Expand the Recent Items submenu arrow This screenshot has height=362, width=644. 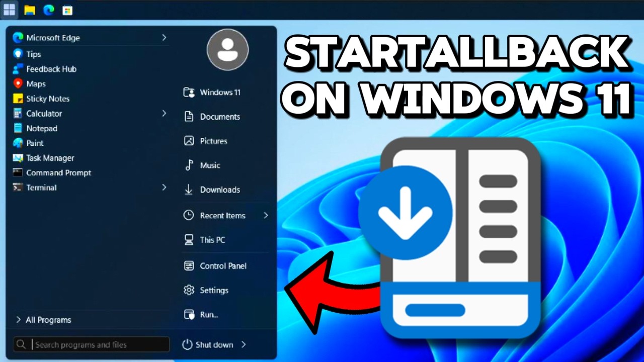click(x=266, y=215)
